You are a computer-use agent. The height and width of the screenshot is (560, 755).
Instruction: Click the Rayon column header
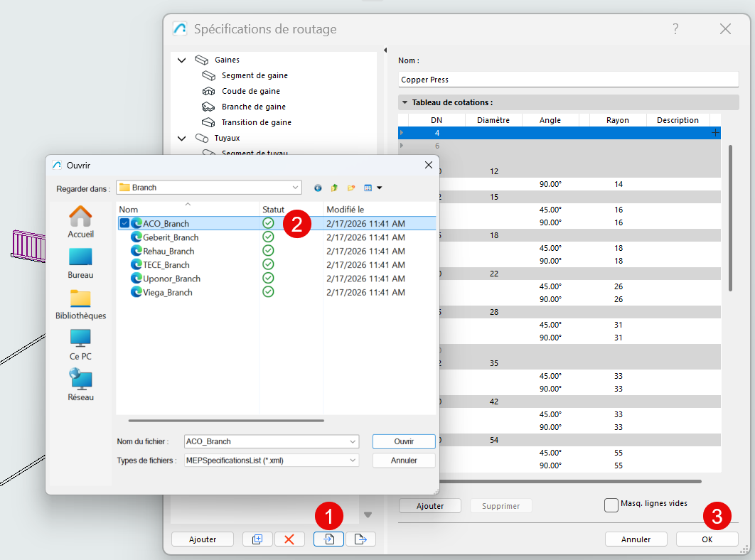click(x=617, y=120)
